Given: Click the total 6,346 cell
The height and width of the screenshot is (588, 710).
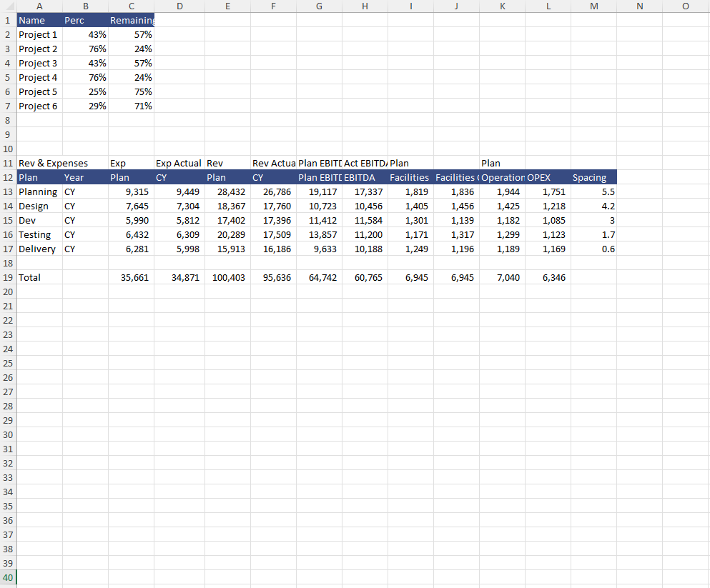Looking at the screenshot, I should [548, 277].
